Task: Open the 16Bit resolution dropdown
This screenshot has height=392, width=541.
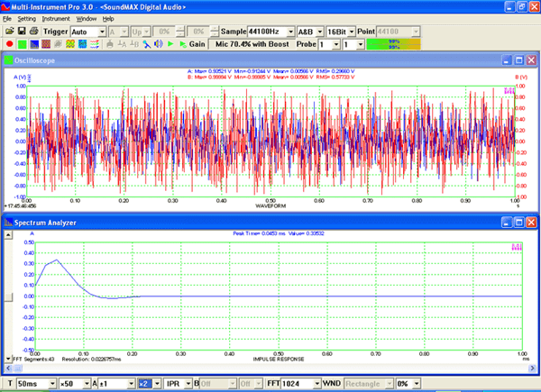Action: [352, 31]
